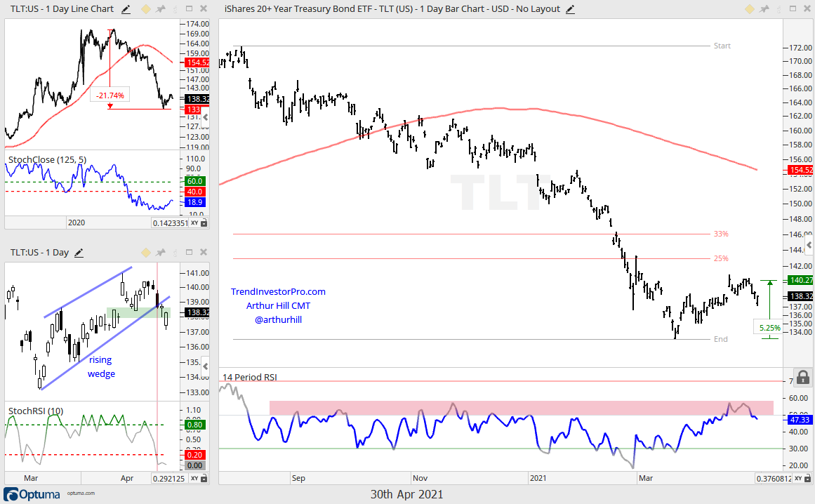This screenshot has height=504, width=815.
Task: Click the rising wedge annotation text
Action: (101, 367)
